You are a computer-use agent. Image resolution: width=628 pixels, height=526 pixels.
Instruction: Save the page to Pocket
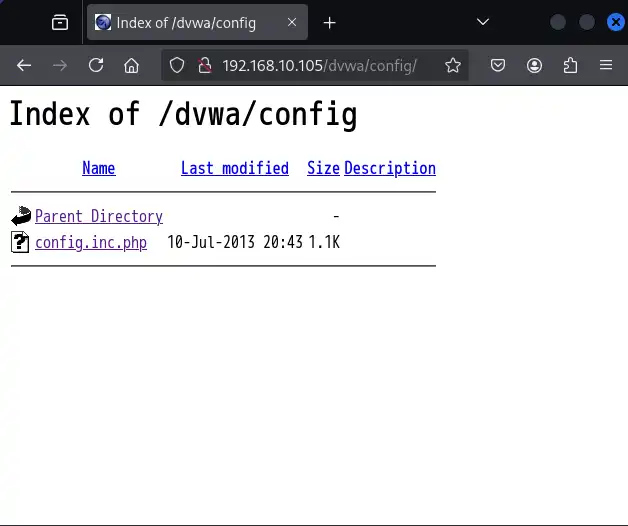click(498, 65)
